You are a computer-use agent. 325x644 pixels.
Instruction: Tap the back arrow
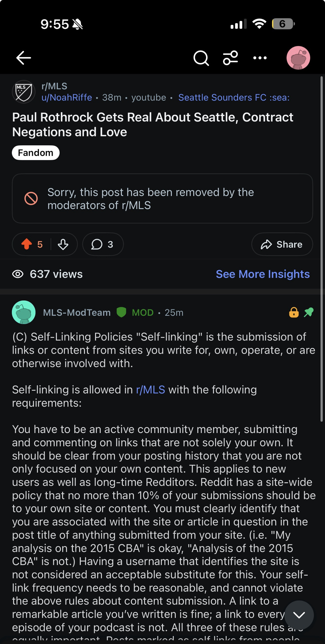pos(24,58)
